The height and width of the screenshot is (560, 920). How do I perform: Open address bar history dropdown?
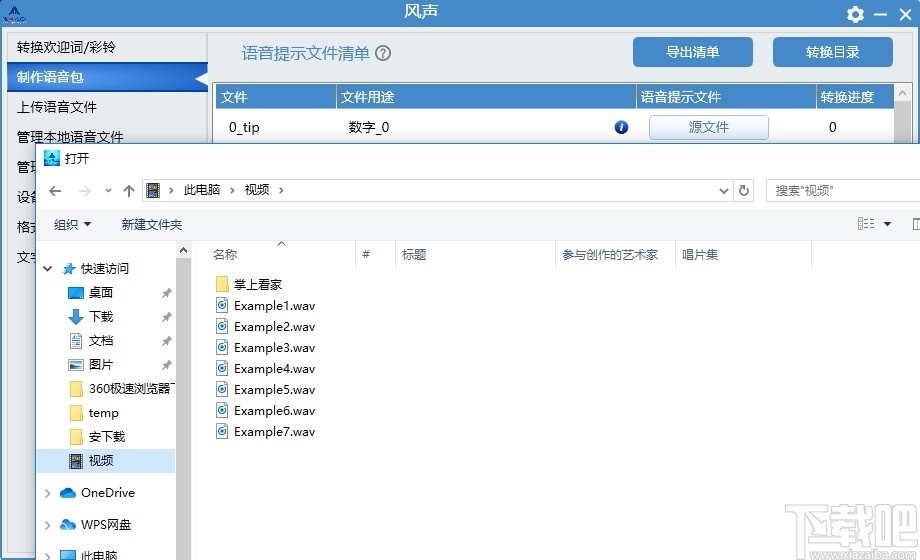723,191
